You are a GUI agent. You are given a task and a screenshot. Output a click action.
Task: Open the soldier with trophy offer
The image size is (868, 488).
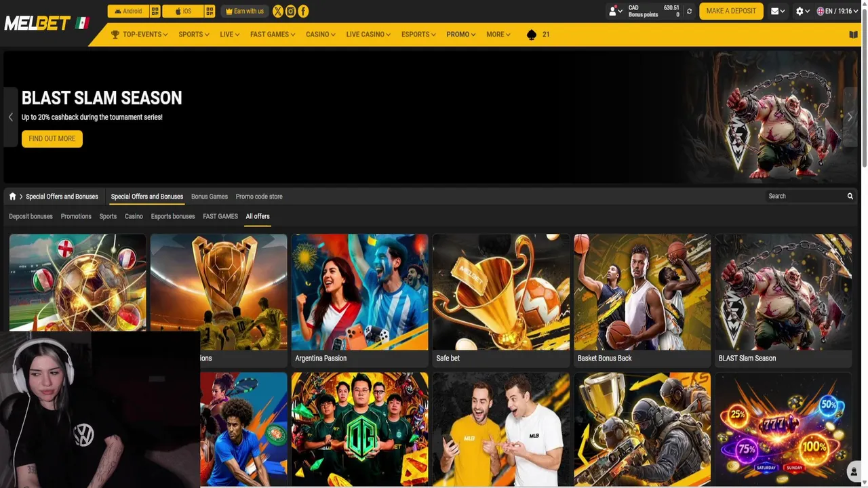(642, 429)
